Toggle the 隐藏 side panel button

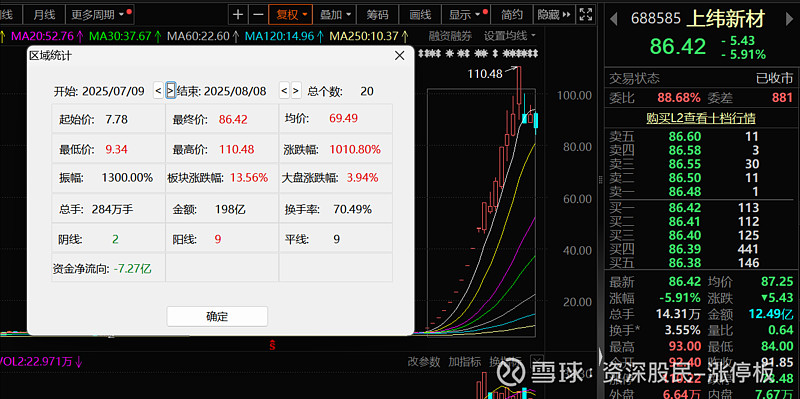554,15
